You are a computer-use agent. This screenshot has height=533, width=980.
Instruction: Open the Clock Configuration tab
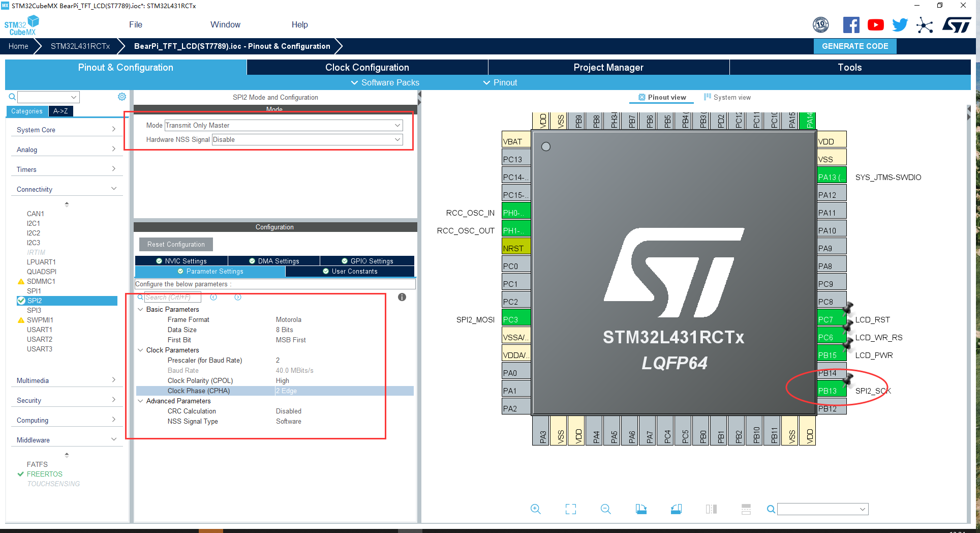point(367,67)
